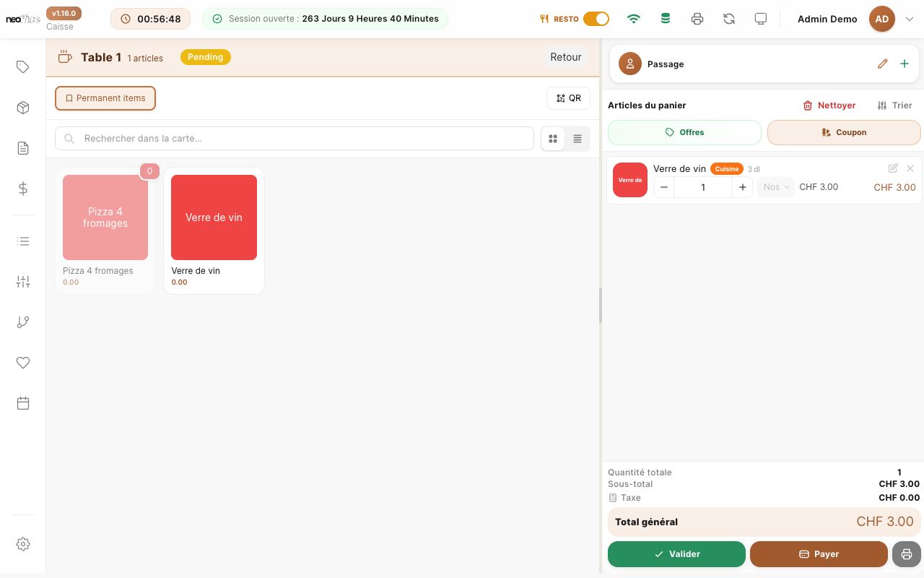Open the heart favorites sidebar icon
This screenshot has width=924, height=578.
23,363
